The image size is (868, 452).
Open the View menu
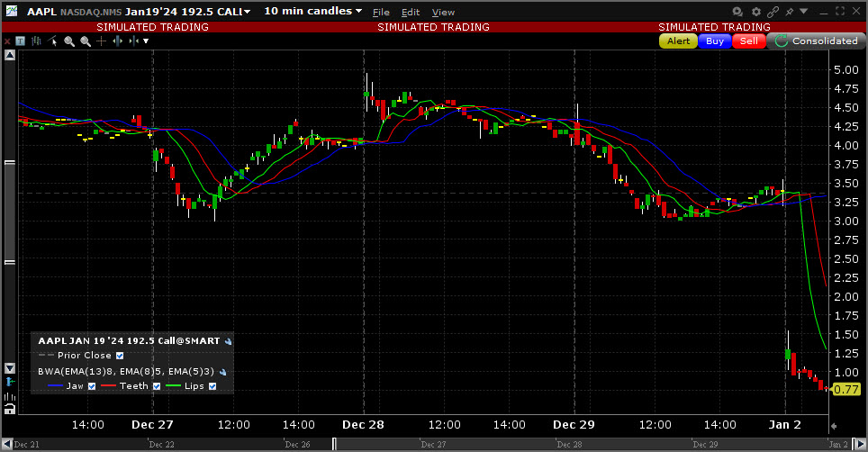point(443,13)
